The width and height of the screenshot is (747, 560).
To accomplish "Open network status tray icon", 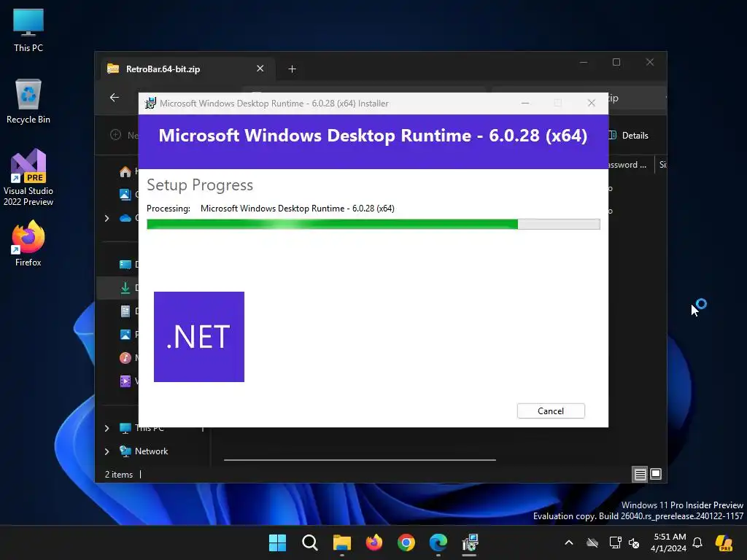I will point(615,542).
